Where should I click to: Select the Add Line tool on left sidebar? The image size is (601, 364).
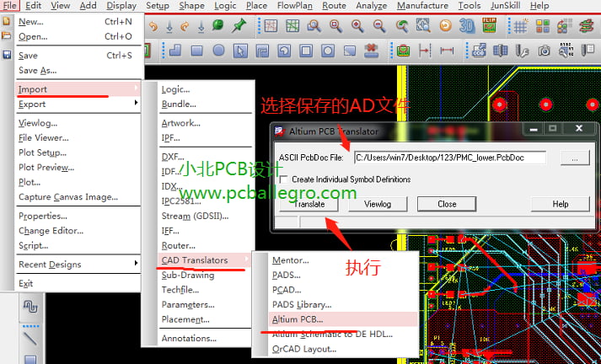click(30, 339)
